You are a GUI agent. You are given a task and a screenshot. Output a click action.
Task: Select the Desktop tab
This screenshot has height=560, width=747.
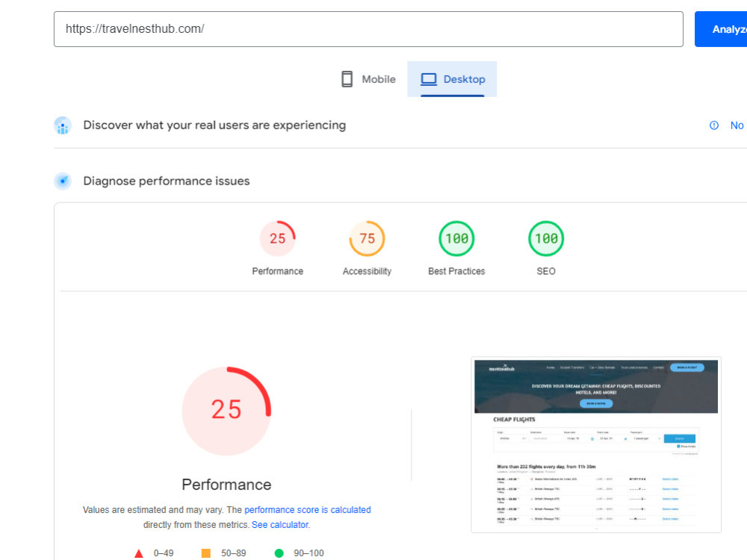pyautogui.click(x=452, y=79)
